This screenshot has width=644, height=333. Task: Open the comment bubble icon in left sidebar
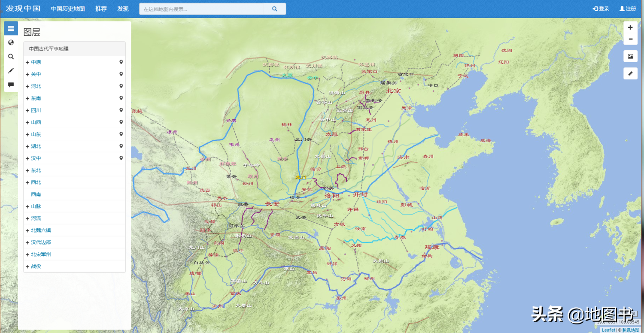(x=11, y=85)
